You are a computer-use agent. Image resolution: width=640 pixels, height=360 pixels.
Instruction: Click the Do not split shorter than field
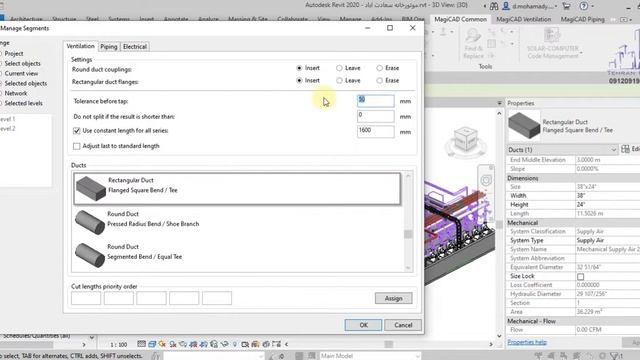[x=376, y=116]
